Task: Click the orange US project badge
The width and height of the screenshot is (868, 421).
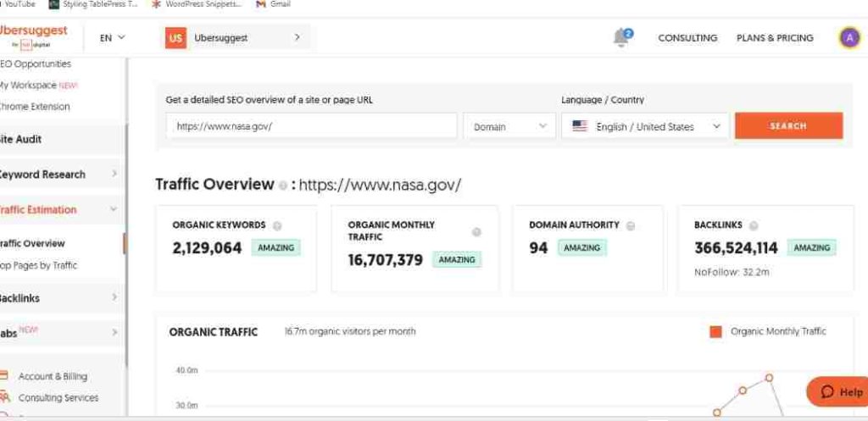Action: pos(175,38)
